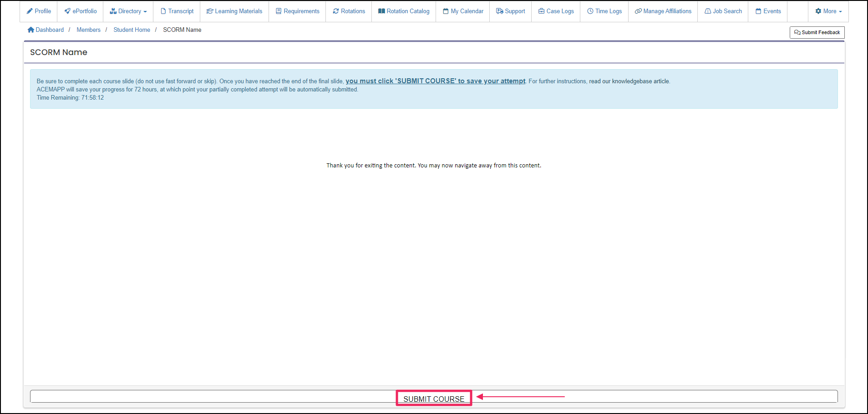Expand the Directory dropdown menu
868x414 pixels.
[128, 11]
